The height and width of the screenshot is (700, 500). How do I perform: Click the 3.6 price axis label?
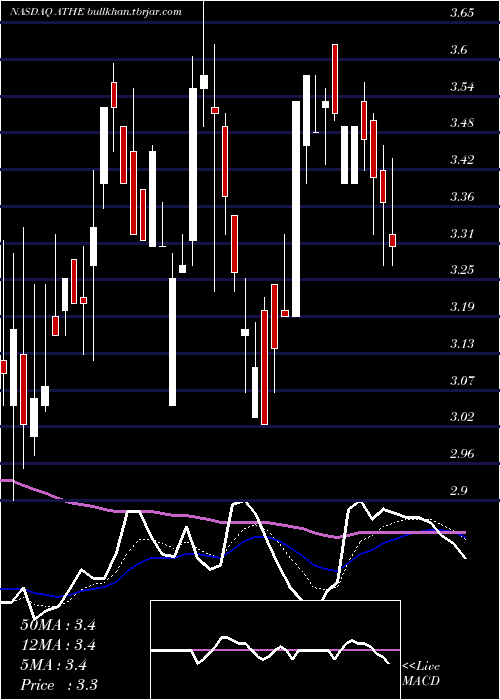point(458,50)
